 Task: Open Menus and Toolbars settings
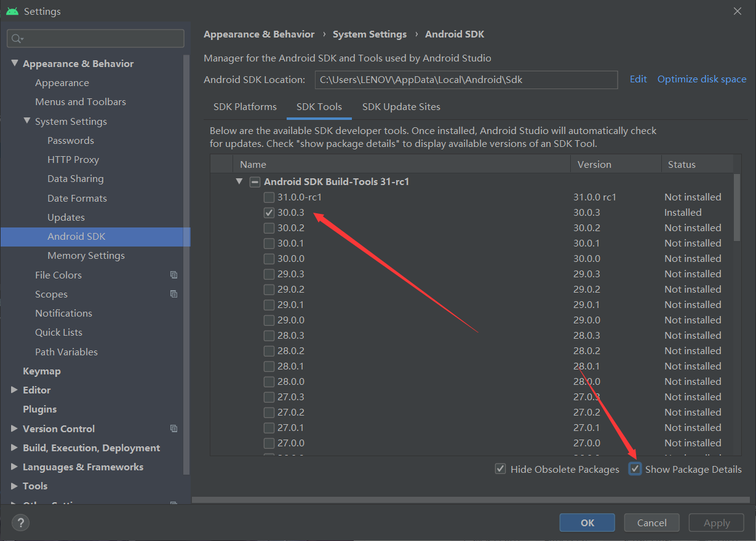pos(81,102)
